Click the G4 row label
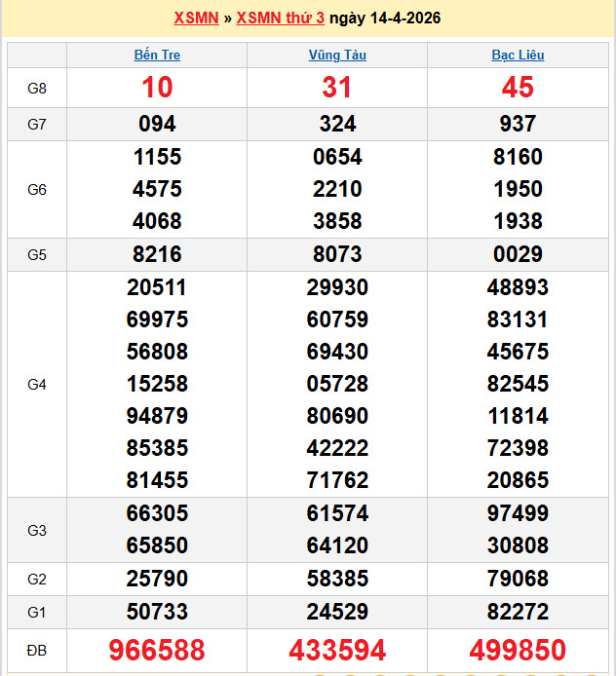616x676 pixels. click(37, 385)
